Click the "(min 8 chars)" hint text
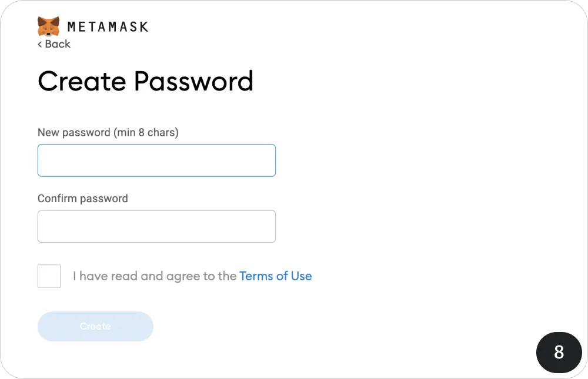Viewport: 588px width, 379px height. [146, 133]
